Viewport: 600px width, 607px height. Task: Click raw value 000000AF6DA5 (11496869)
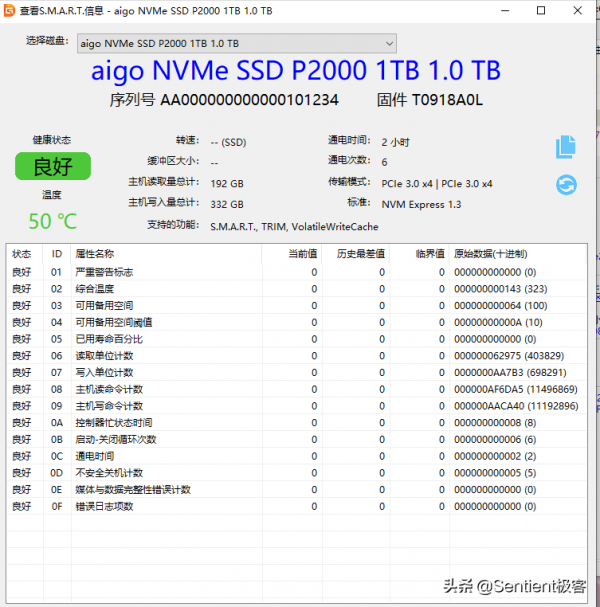516,389
